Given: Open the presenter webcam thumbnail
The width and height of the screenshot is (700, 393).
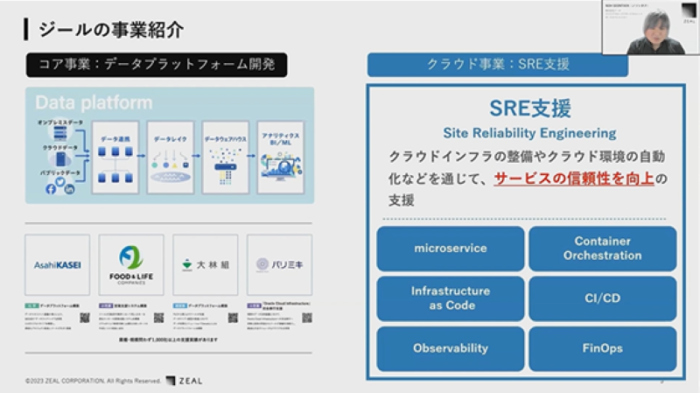Looking at the screenshot, I should tap(650, 27).
